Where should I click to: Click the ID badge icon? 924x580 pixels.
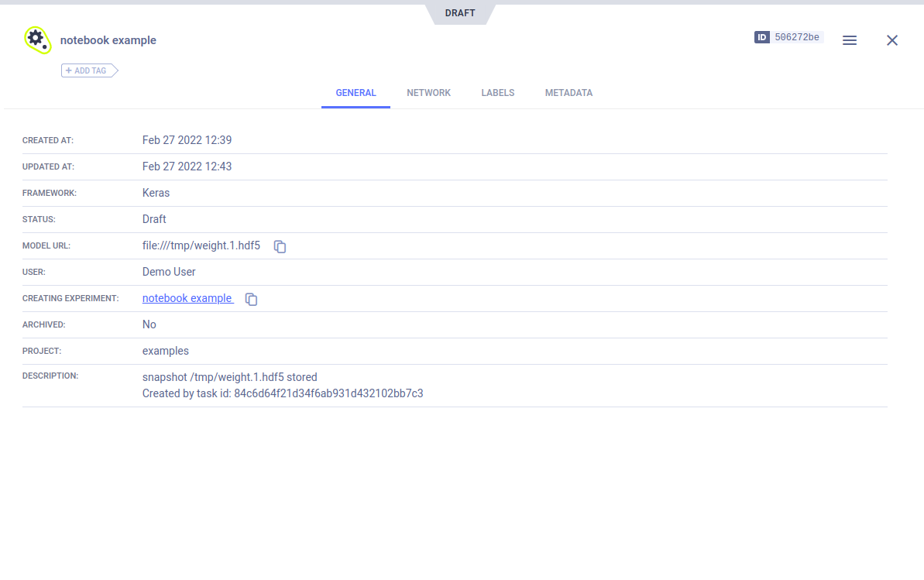[x=762, y=37]
